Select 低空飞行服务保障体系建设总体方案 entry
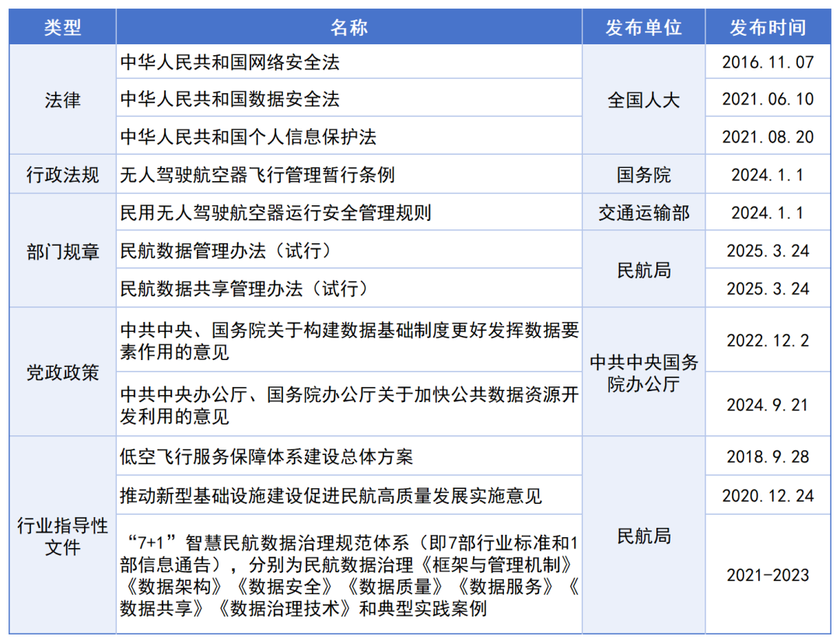 tap(267, 456)
